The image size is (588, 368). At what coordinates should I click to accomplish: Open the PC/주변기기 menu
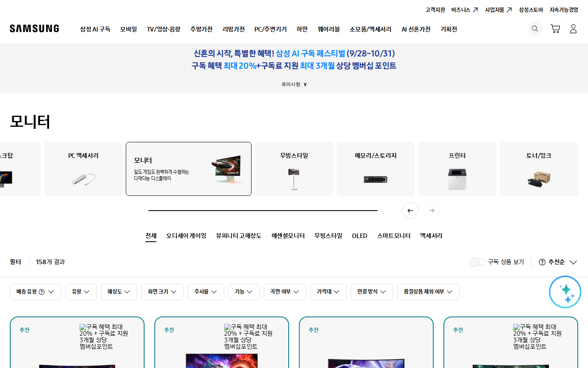[x=271, y=29]
